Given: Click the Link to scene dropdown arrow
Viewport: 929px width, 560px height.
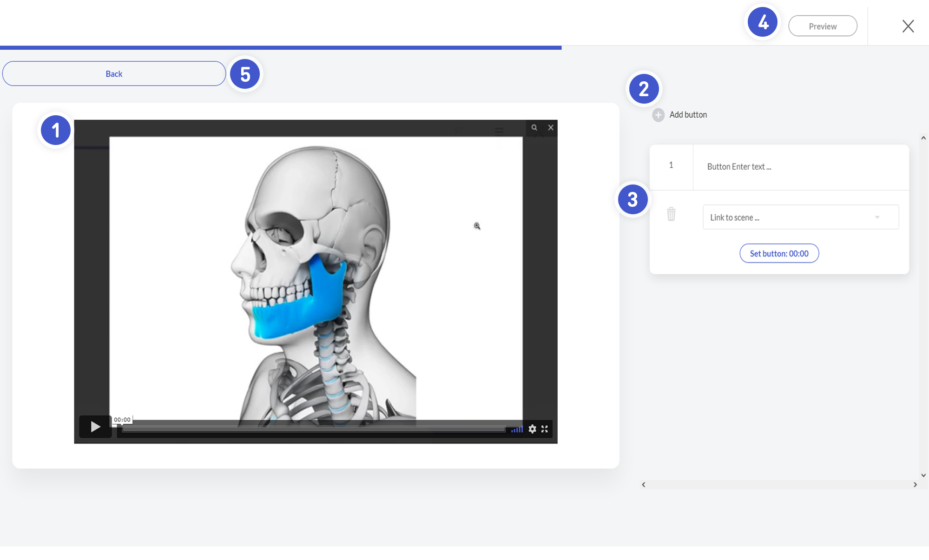Looking at the screenshot, I should tap(877, 217).
